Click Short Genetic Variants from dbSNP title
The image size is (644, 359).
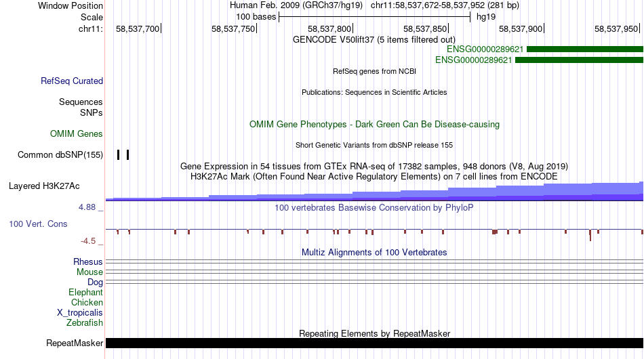click(x=374, y=145)
